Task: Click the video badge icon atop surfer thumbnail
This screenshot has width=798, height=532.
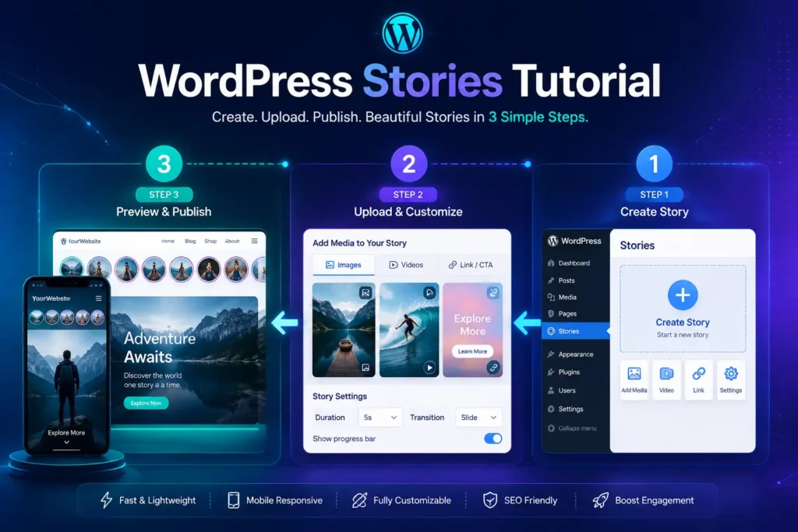Action: (x=429, y=292)
